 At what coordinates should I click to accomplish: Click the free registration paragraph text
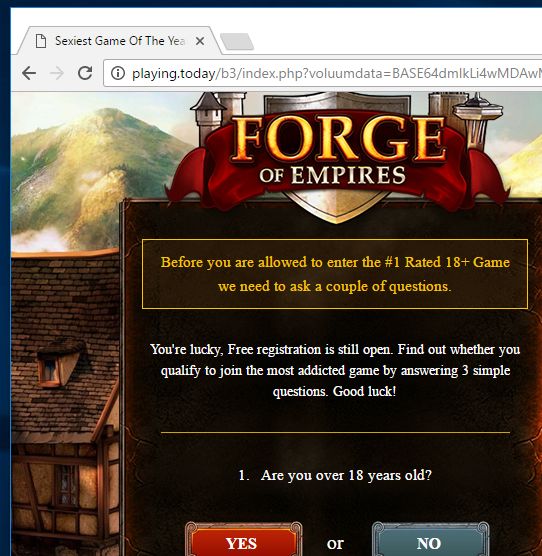(x=335, y=370)
